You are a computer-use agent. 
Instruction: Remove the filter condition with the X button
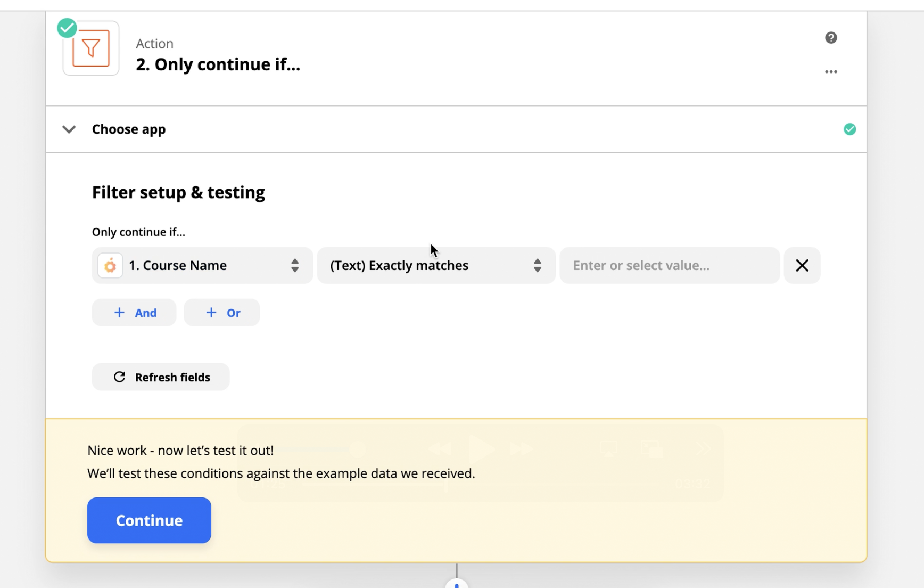[x=802, y=266]
